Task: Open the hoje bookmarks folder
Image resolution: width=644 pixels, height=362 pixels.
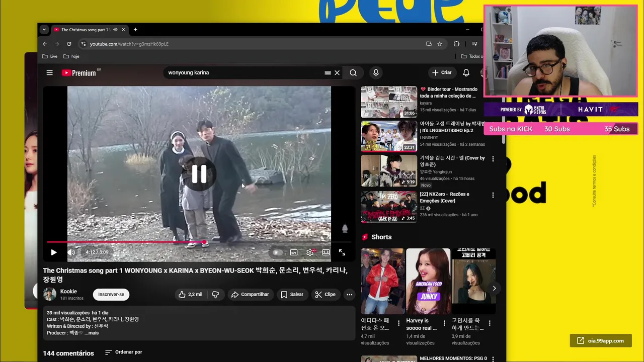Action: (71, 56)
